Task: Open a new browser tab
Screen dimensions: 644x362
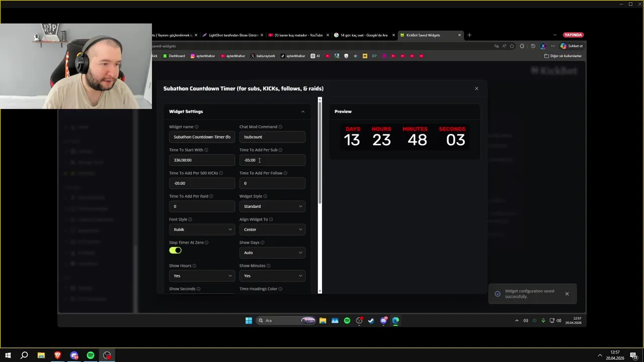Action: click(469, 35)
